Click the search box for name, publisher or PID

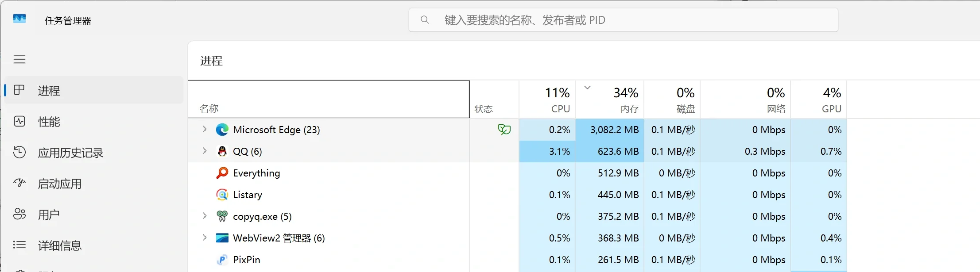pyautogui.click(x=623, y=20)
